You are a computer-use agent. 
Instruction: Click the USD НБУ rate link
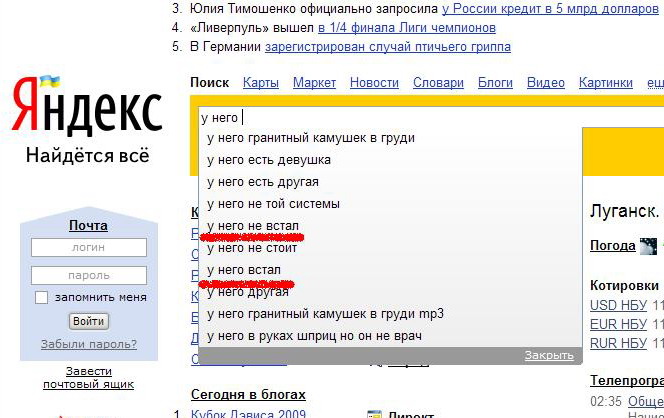[619, 305]
